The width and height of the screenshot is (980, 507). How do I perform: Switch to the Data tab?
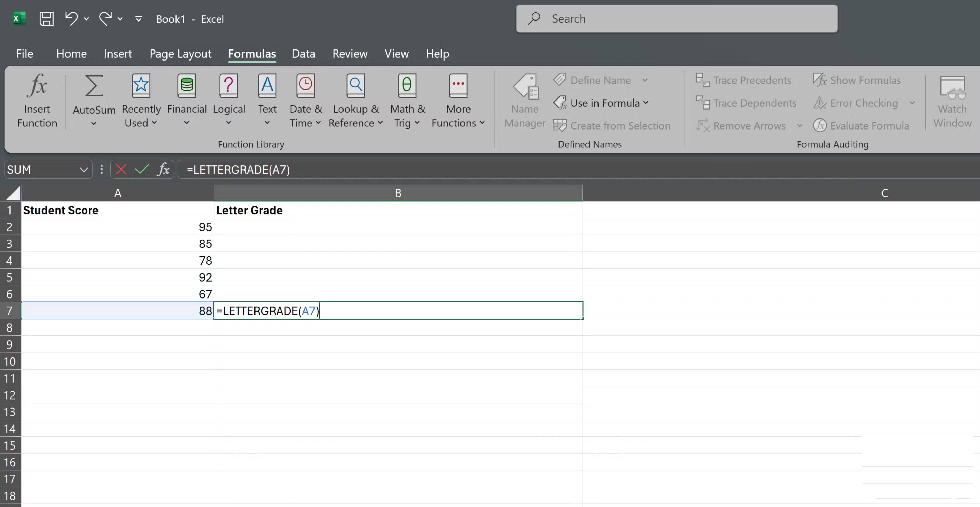303,54
